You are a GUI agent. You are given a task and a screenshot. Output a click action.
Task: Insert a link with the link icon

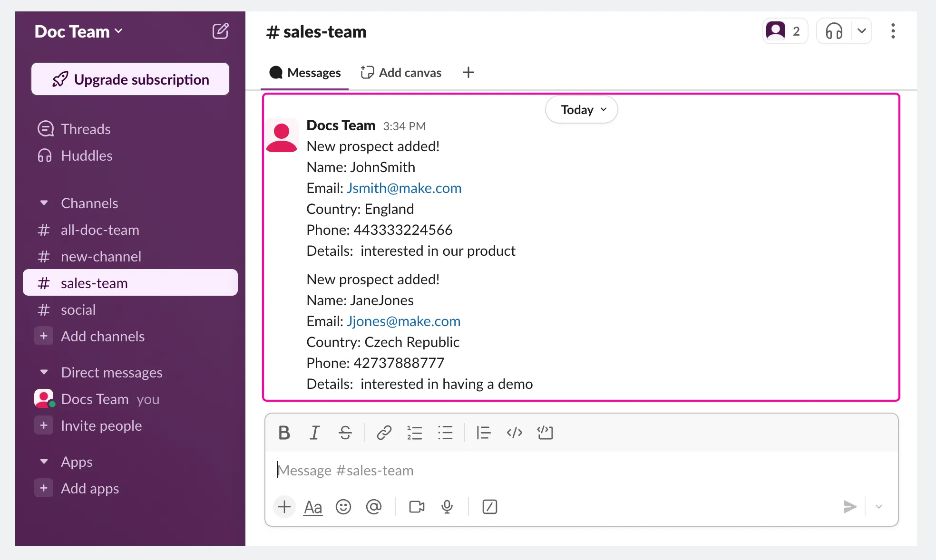tap(384, 433)
